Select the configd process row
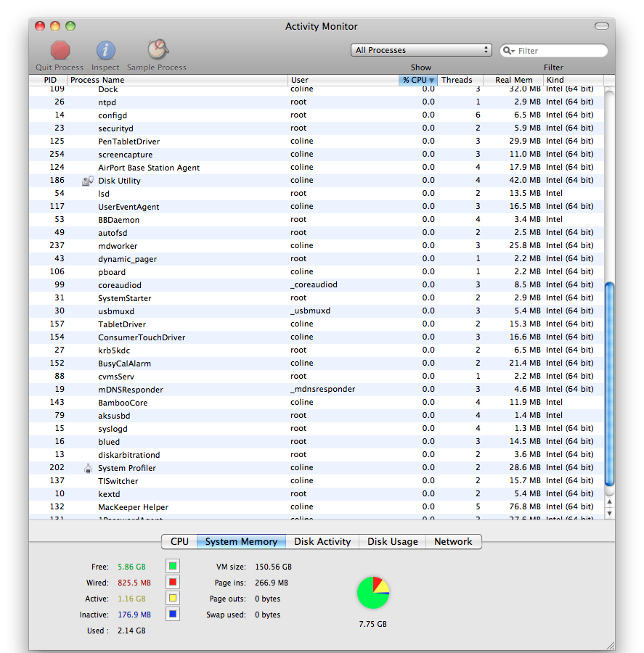644x653 pixels. click(x=317, y=115)
